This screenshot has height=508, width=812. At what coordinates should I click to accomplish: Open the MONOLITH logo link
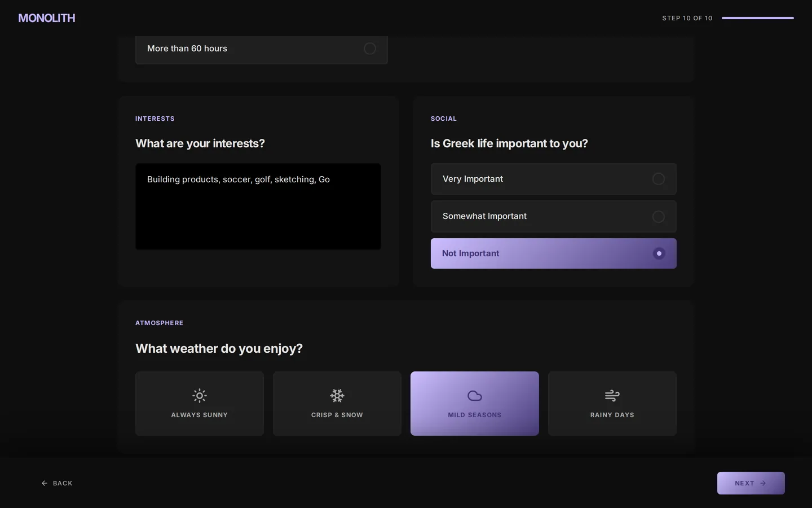click(47, 18)
